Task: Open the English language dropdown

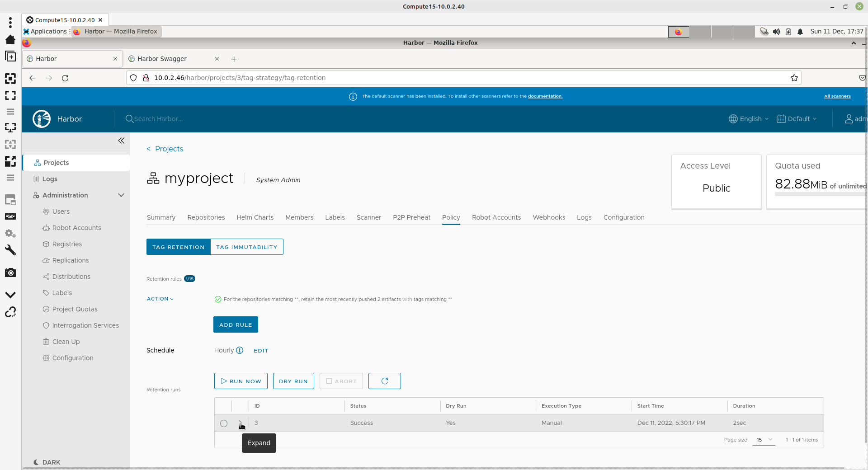Action: point(749,119)
